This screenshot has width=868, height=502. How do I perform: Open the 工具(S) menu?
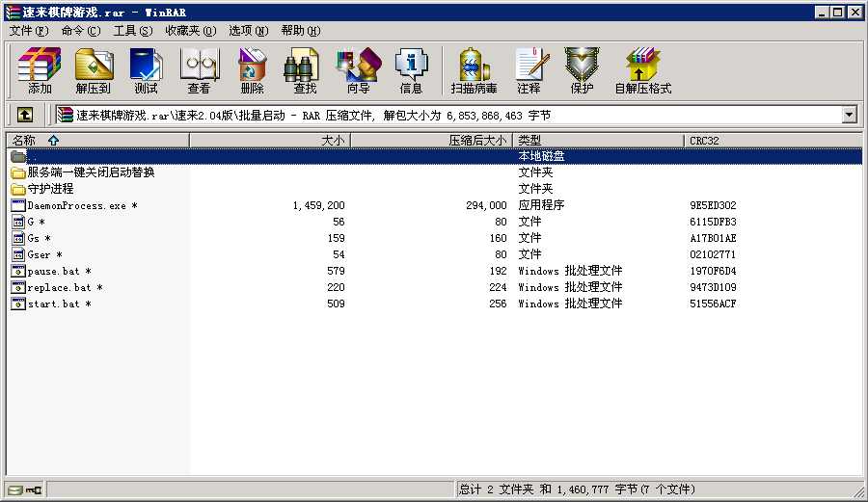pos(133,31)
